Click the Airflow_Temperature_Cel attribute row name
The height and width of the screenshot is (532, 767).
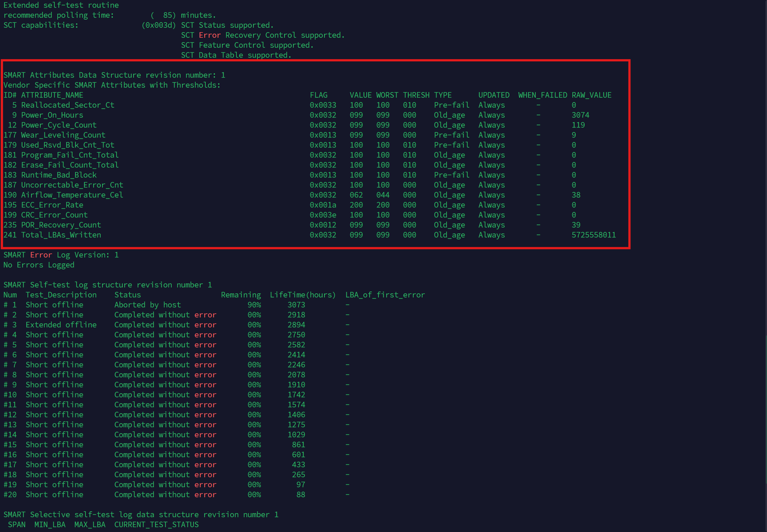[72, 195]
